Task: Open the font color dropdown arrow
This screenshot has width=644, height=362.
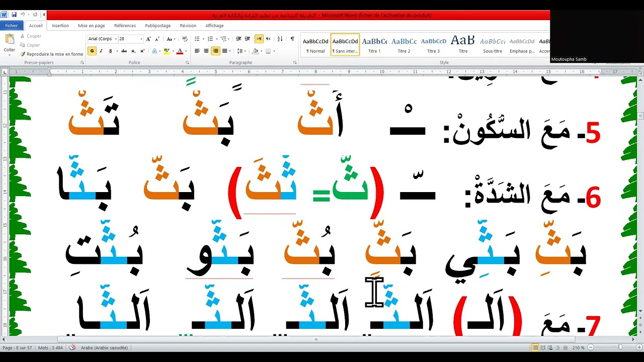Action: pos(186,51)
